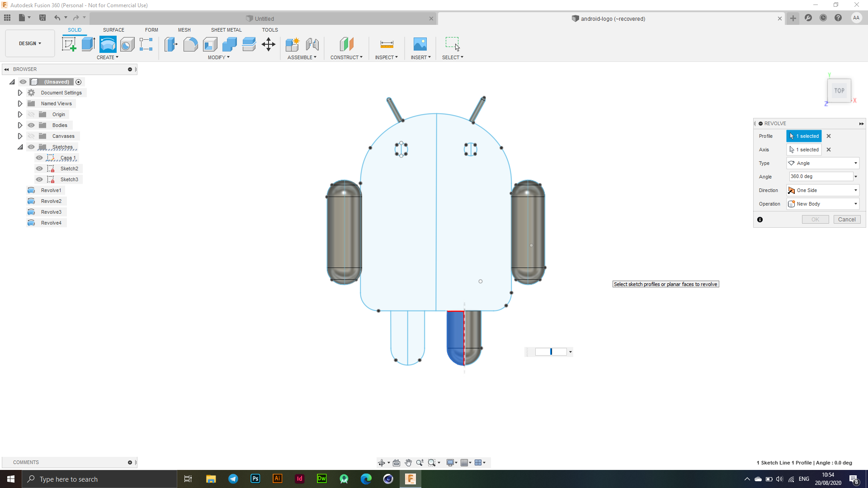Switch to the MESH tab
The image size is (868, 488).
[184, 30]
